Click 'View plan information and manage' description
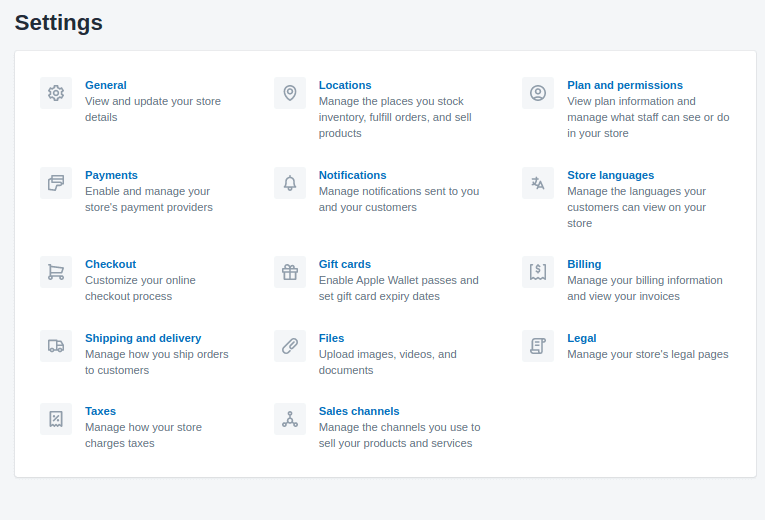 648,117
